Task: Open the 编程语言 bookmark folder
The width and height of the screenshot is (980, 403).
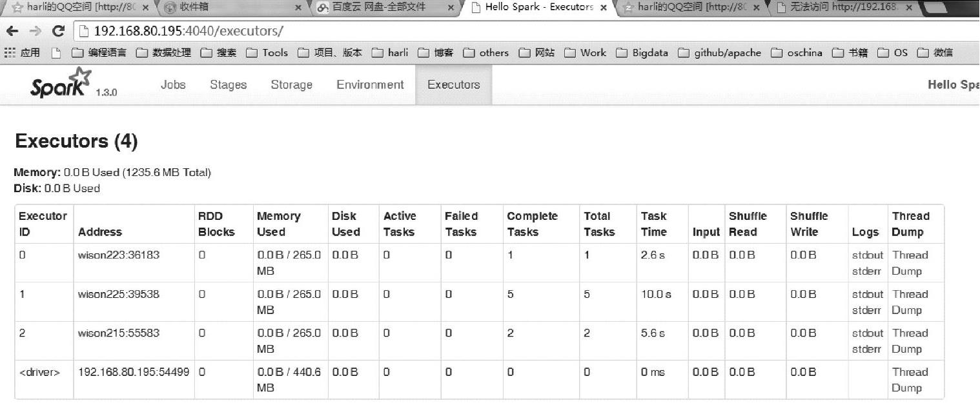Action: click(99, 53)
